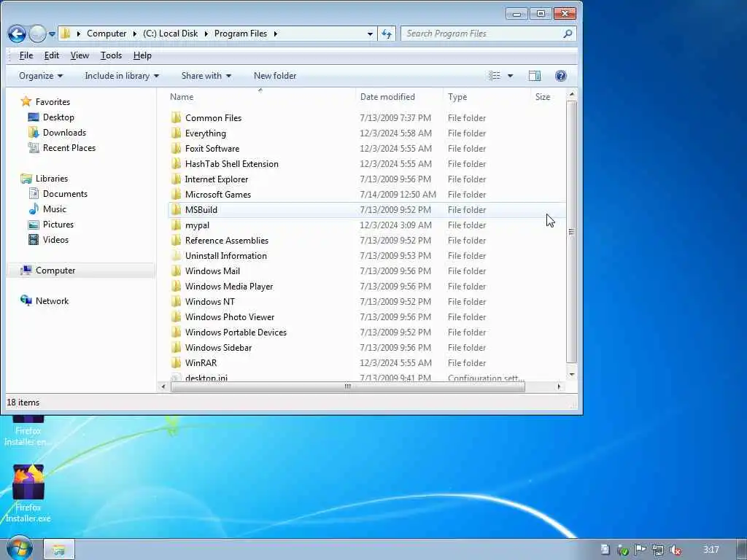Click the Computer breadcrumb in address bar

[107, 34]
